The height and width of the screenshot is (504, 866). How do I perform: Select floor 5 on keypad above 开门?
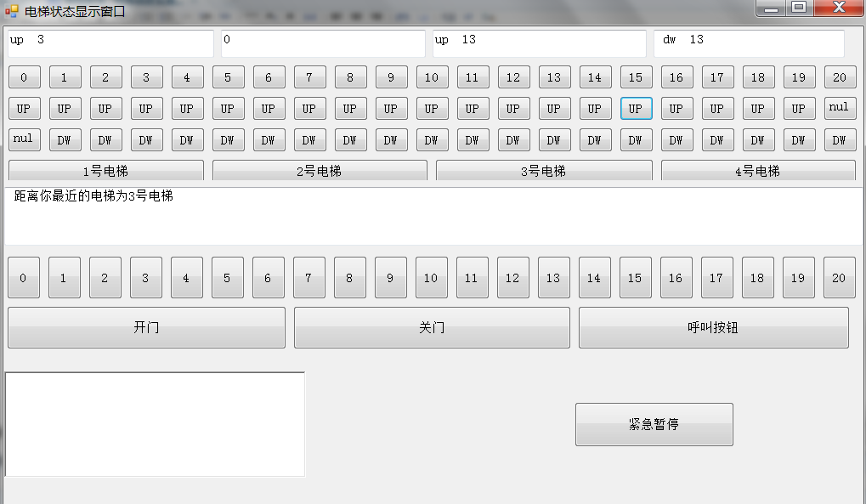click(228, 277)
